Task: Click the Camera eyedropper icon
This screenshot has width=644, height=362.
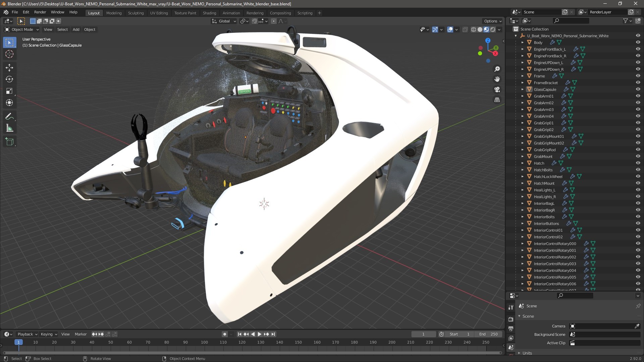Action: pyautogui.click(x=637, y=326)
